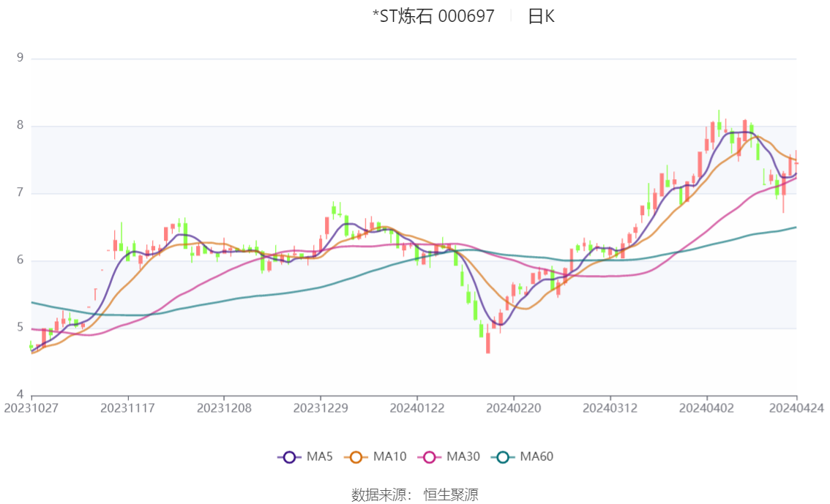Toggle the MA10 legend series
830x504 pixels.
[375, 457]
